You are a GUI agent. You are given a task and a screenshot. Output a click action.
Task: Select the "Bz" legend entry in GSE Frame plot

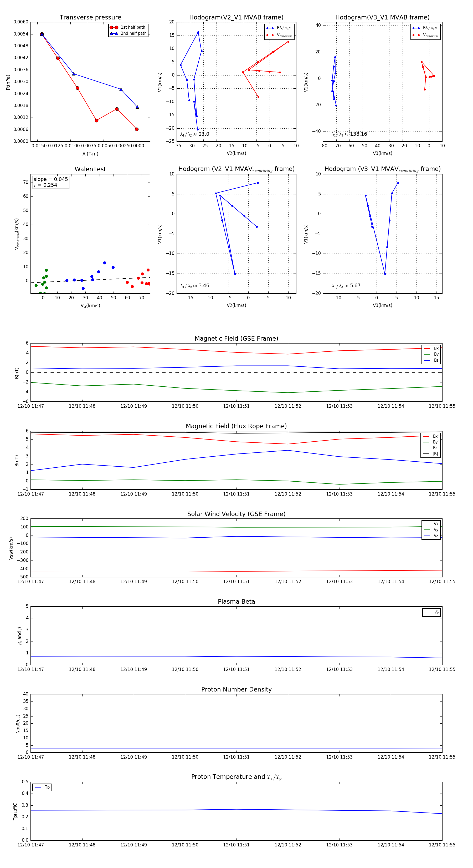431,360
